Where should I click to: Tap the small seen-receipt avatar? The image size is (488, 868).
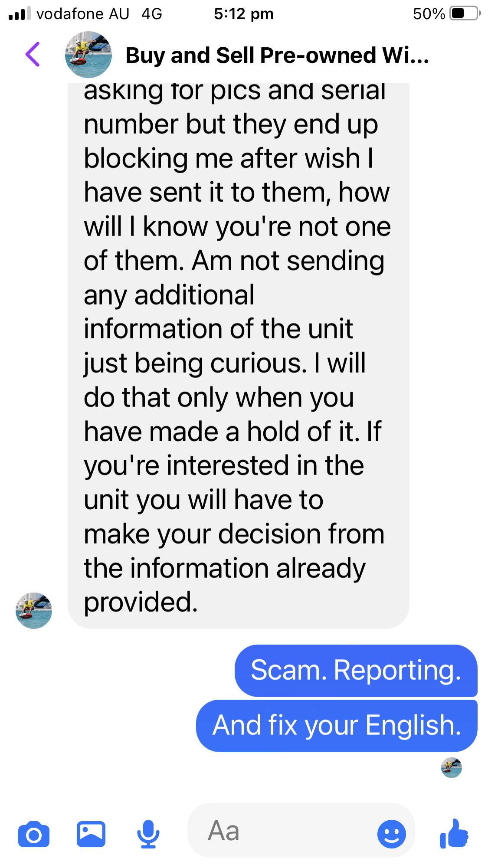click(x=452, y=768)
